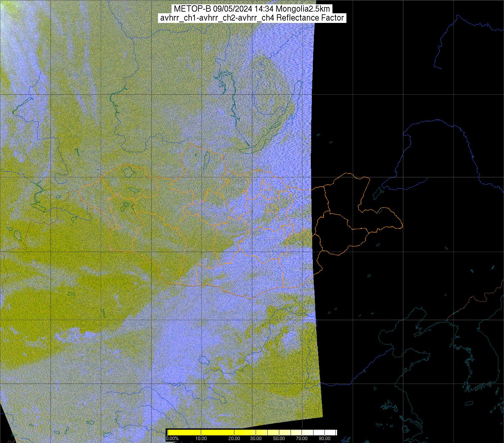Click the METOP-B date and time title
Viewport: 504px width, 443px height.
coord(252,9)
